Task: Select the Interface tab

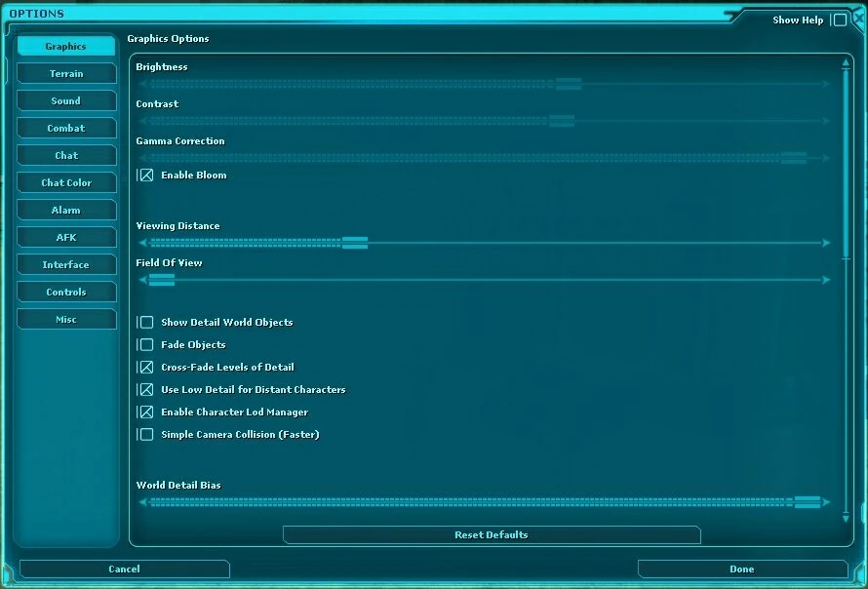Action: [66, 264]
